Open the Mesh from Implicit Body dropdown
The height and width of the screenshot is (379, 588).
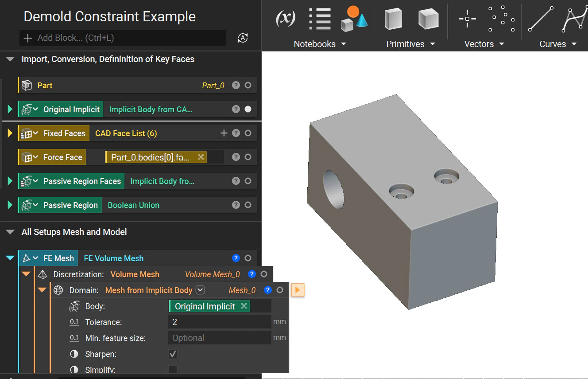tap(200, 290)
